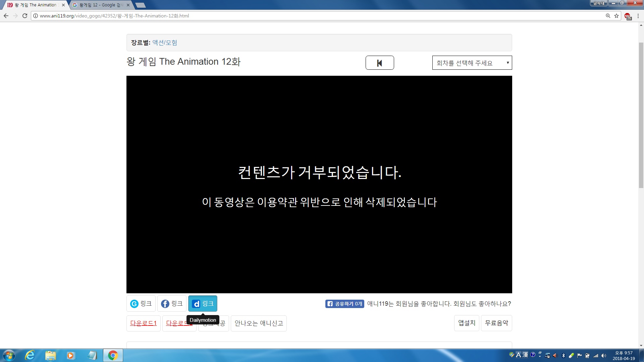Open the 무료음악 free music button
The height and width of the screenshot is (362, 644).
[x=496, y=323]
